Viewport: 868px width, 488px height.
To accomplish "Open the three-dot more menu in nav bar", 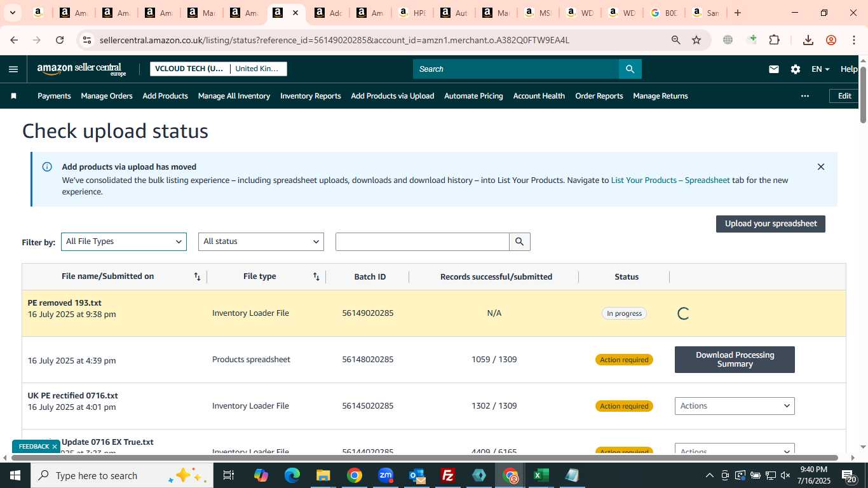I will click(x=805, y=96).
